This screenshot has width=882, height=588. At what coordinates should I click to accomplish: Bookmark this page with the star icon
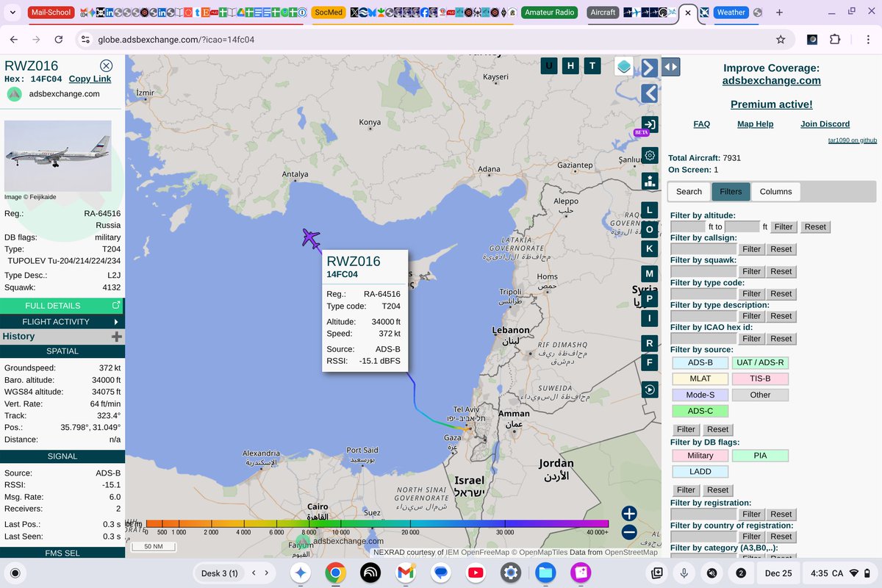click(x=781, y=40)
